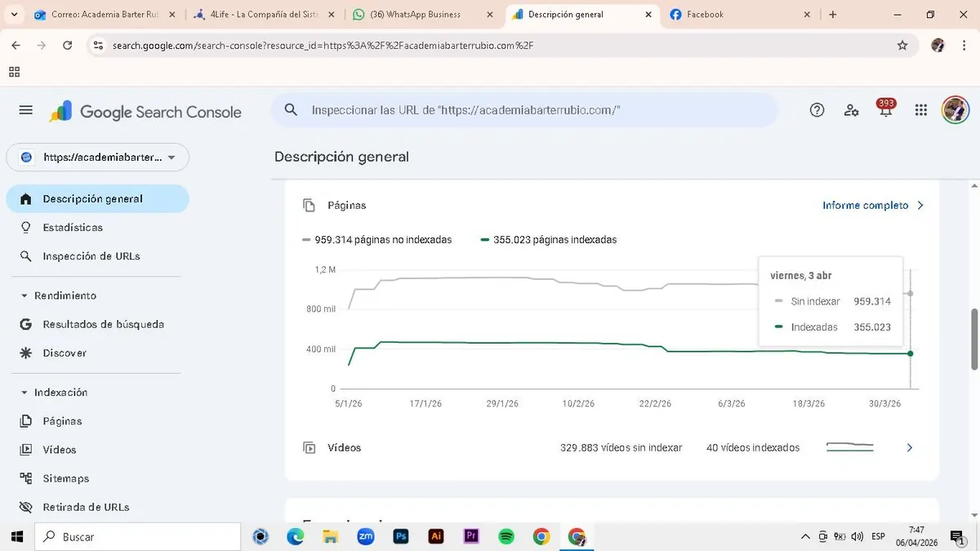Click the Buscar taskbar search box
Image resolution: width=980 pixels, height=551 pixels.
(x=137, y=536)
